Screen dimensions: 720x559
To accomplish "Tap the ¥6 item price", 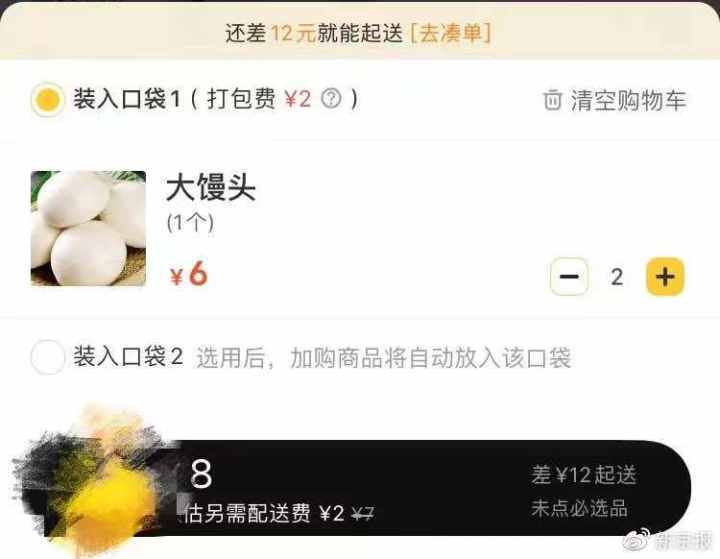I will click(189, 274).
